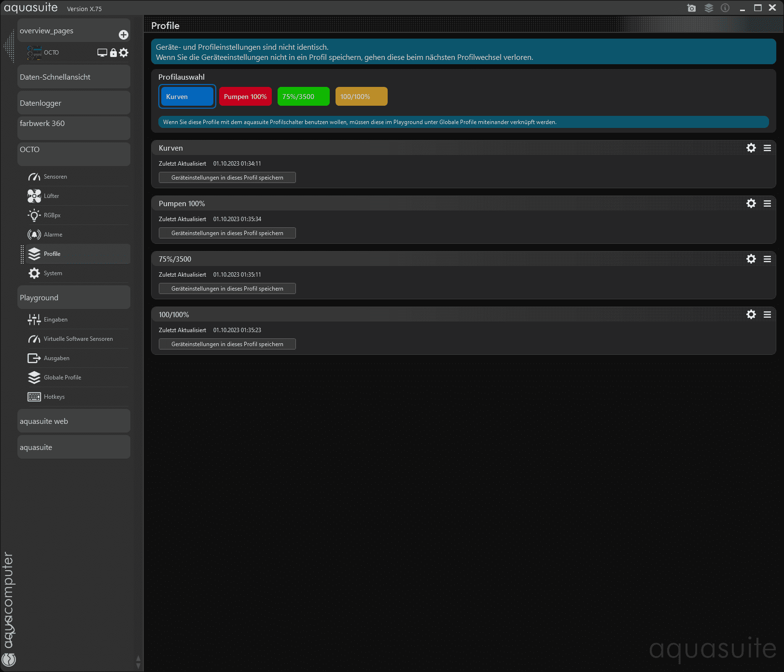The height and width of the screenshot is (672, 784).
Task: Click the sidebar scroll arrows at bottom
Action: [138, 662]
